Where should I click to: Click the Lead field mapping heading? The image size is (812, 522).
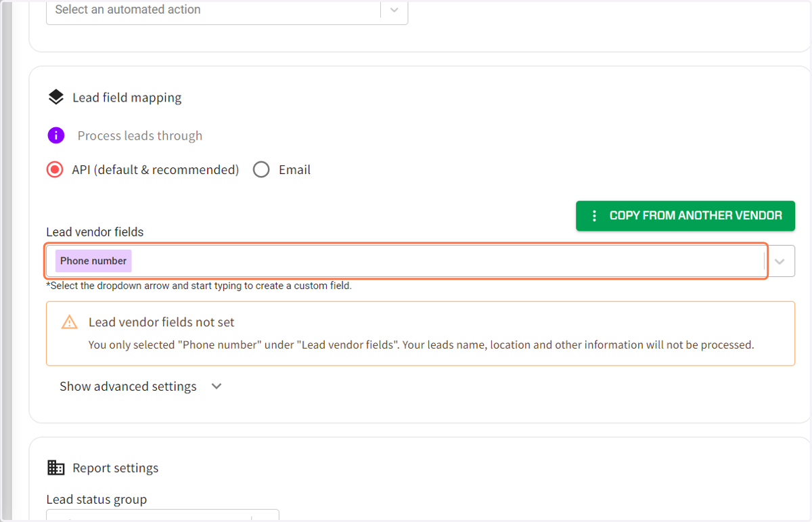(127, 97)
